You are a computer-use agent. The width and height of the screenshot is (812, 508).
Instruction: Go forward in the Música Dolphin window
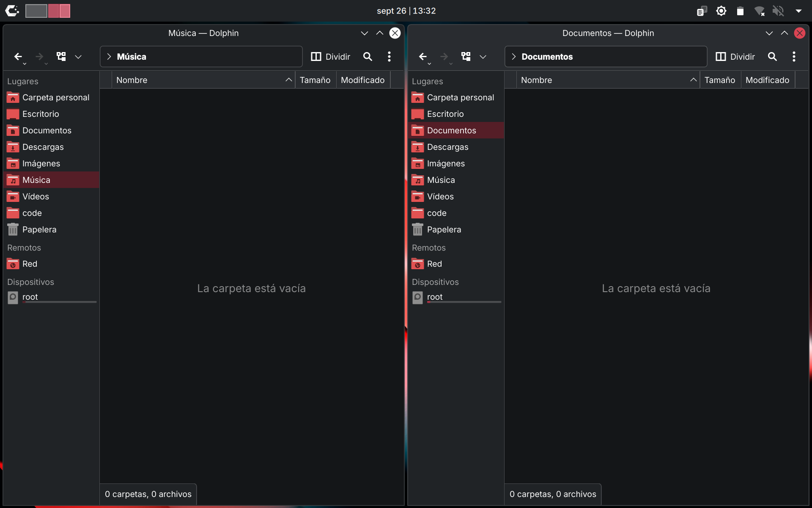coord(39,57)
